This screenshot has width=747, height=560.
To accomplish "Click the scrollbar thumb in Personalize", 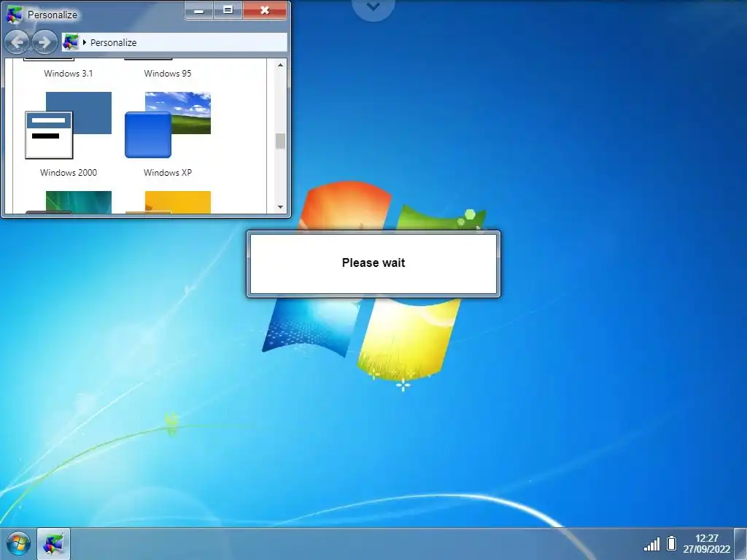I will click(x=280, y=141).
